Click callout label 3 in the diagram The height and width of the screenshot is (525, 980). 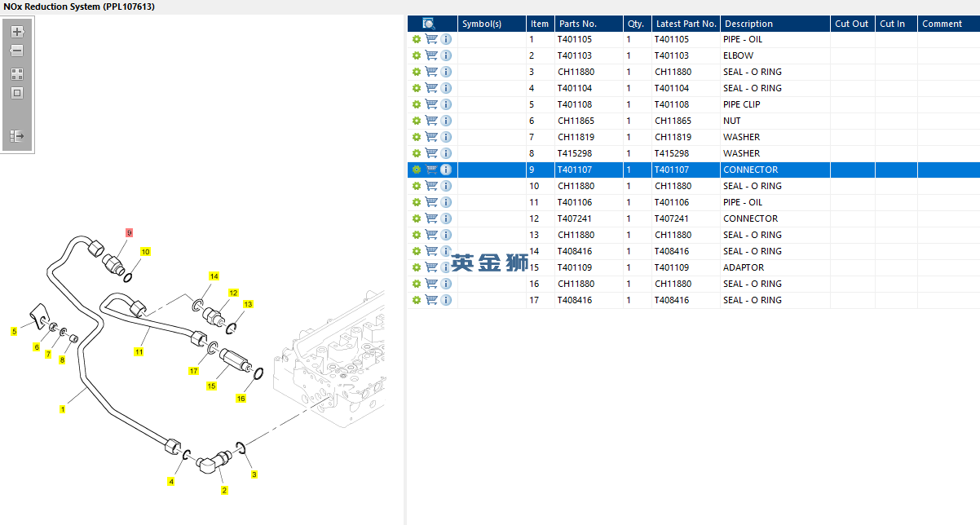coord(254,474)
